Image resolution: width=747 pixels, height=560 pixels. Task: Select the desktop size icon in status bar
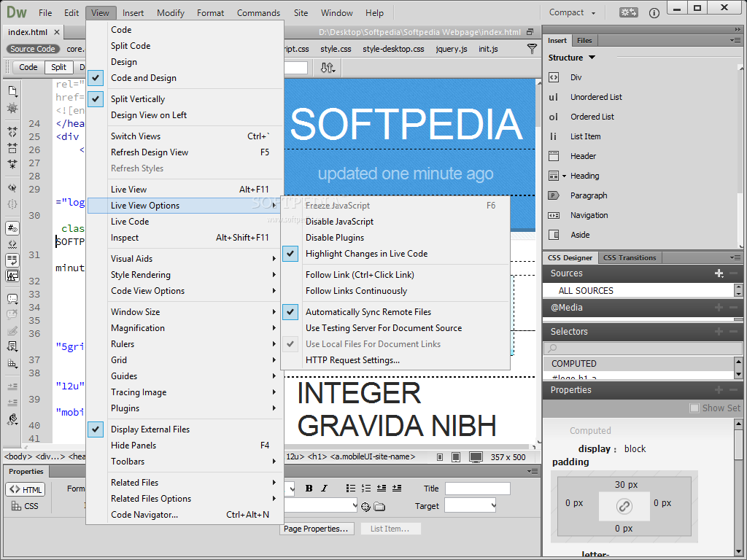coord(476,457)
